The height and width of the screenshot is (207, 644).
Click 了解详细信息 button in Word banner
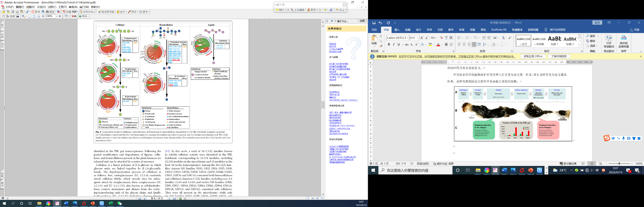click(559, 56)
